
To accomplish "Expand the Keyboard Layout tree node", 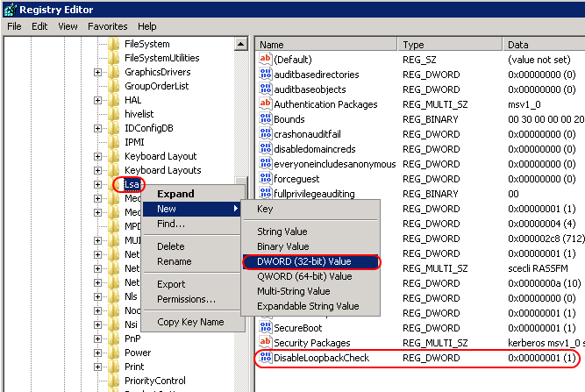I will point(98,156).
